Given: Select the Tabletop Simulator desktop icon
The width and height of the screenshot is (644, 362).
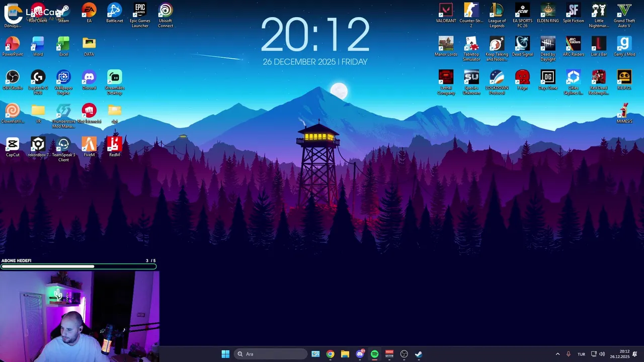Looking at the screenshot, I should [x=471, y=49].
